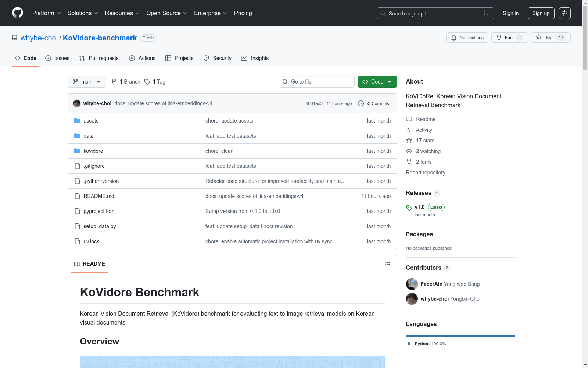Click the pyproject.toml file icon
The image size is (588, 368).
tap(77, 211)
